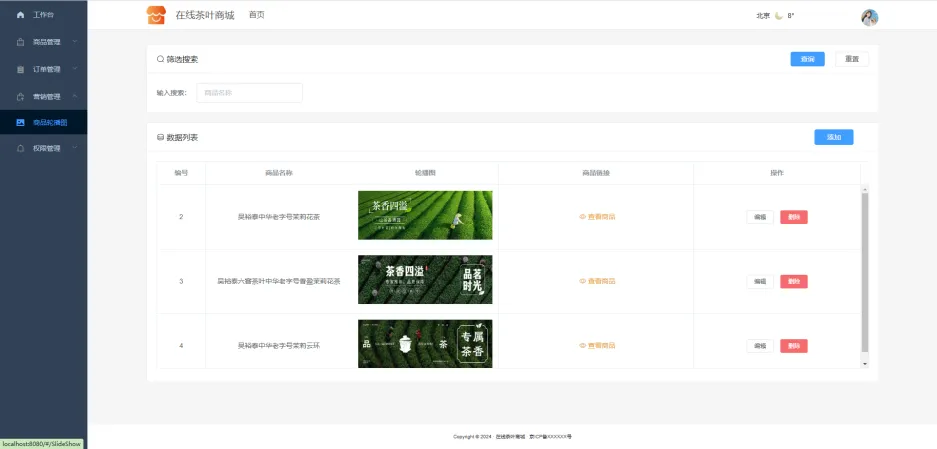Click the table's vertical scrollbar

pos(865,270)
